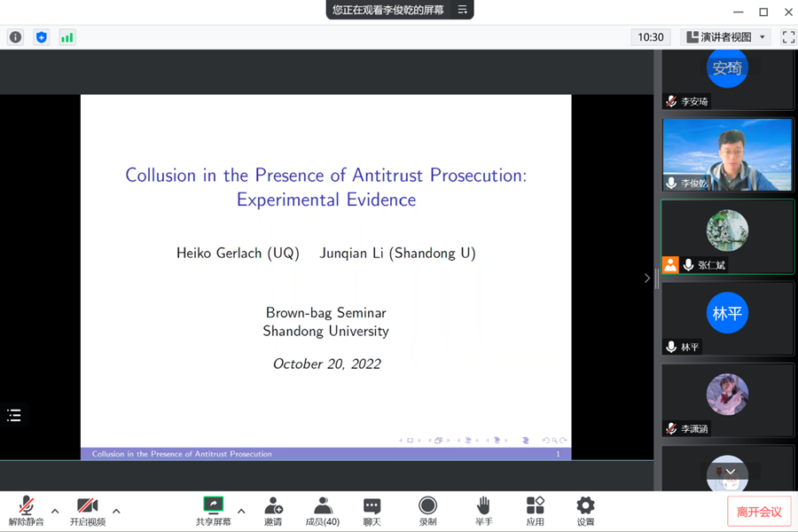Start recording the meeting
Image resolution: width=798 pixels, height=532 pixels.
[x=427, y=511]
